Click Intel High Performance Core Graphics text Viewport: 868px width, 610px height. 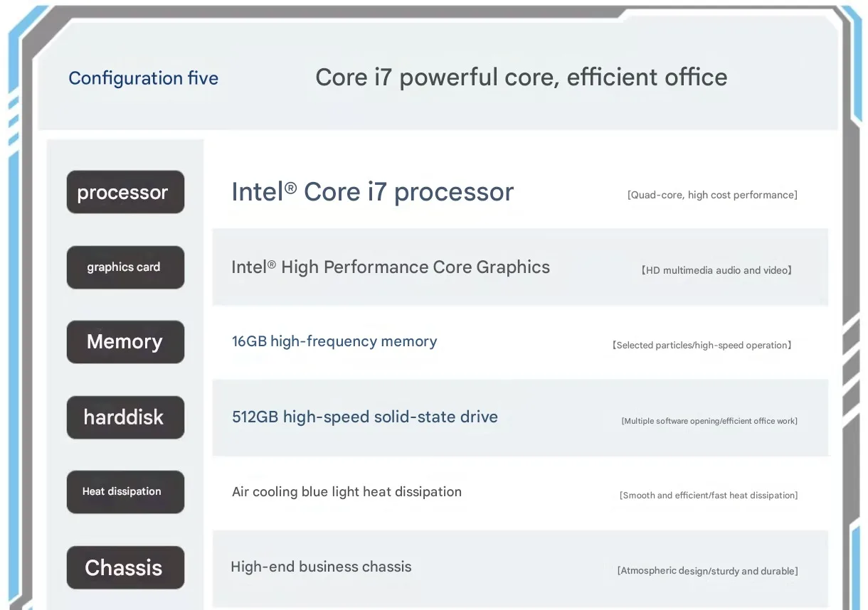click(391, 267)
